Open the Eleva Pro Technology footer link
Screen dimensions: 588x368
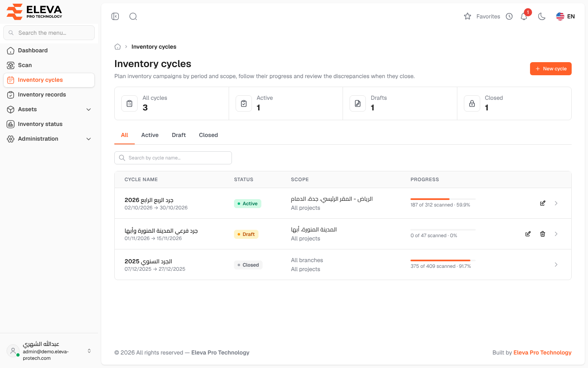542,352
